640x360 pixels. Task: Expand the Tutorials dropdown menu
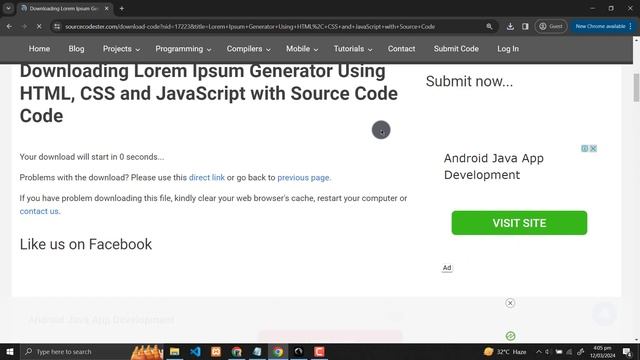(x=353, y=49)
